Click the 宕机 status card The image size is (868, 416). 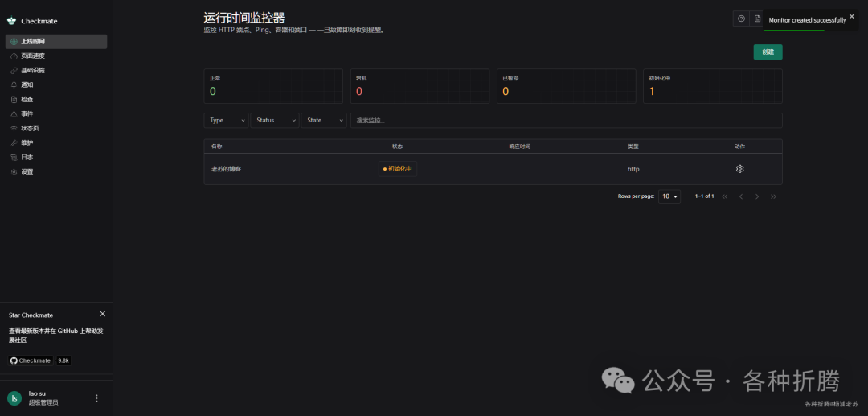[420, 86]
